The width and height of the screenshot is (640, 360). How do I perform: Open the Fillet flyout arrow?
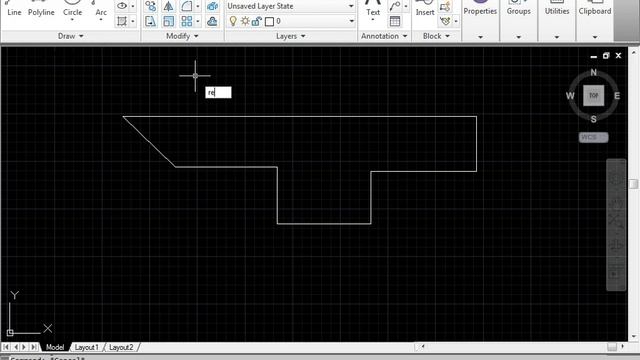(198, 6)
